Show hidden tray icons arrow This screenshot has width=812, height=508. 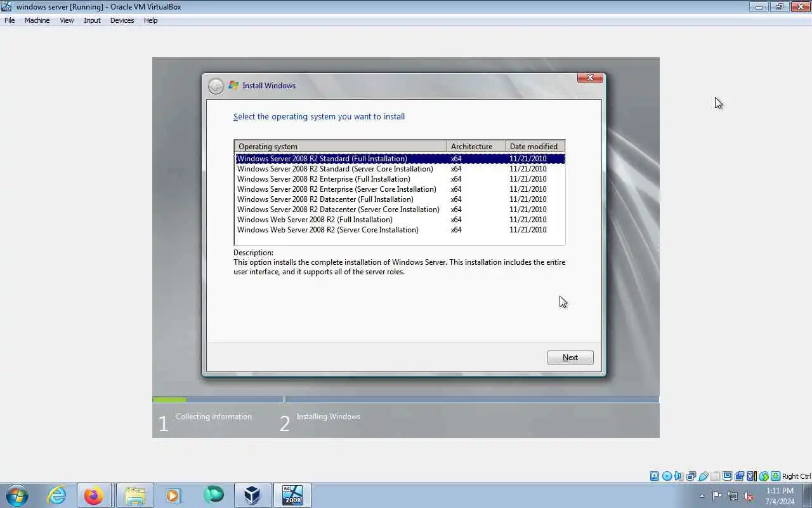click(702, 496)
